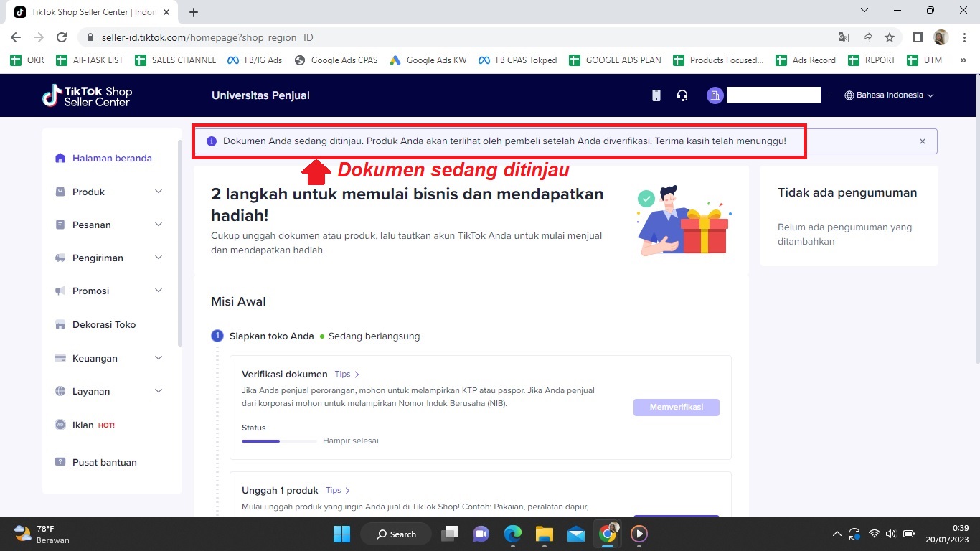Click the Promosi megaphone icon

pyautogui.click(x=60, y=291)
